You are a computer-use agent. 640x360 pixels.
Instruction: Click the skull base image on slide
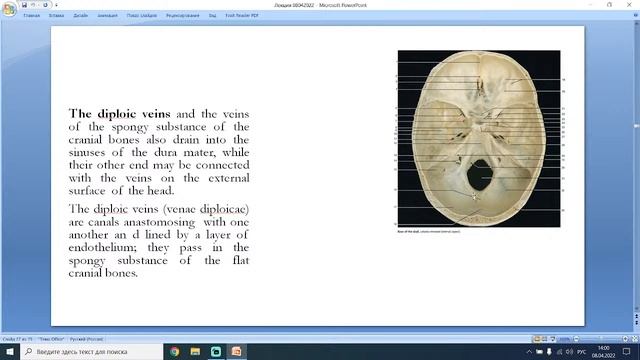coord(479,138)
